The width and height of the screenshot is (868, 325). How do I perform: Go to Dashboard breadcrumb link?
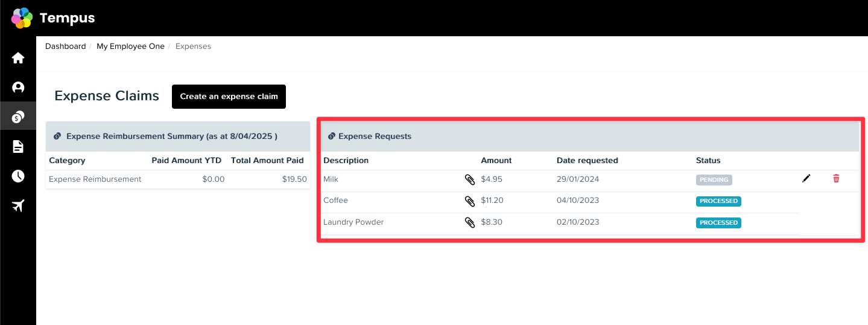coord(66,47)
